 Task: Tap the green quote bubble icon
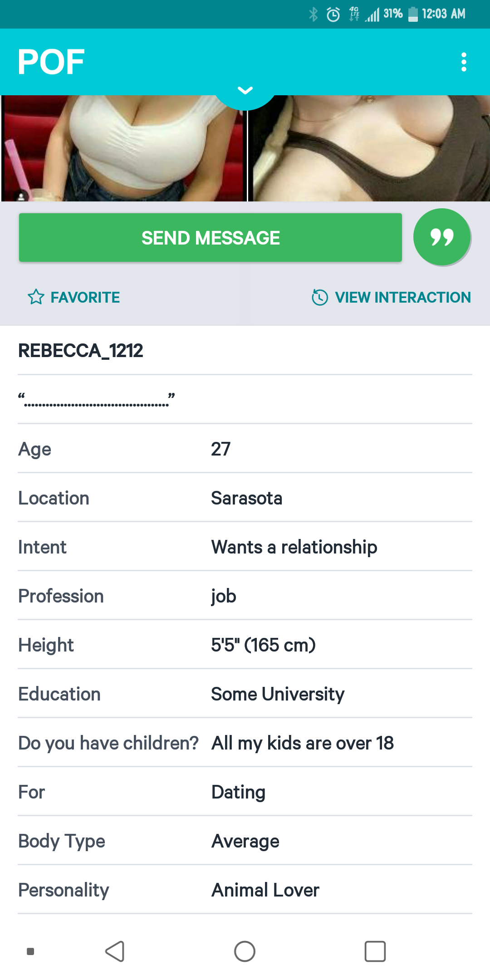[442, 237]
